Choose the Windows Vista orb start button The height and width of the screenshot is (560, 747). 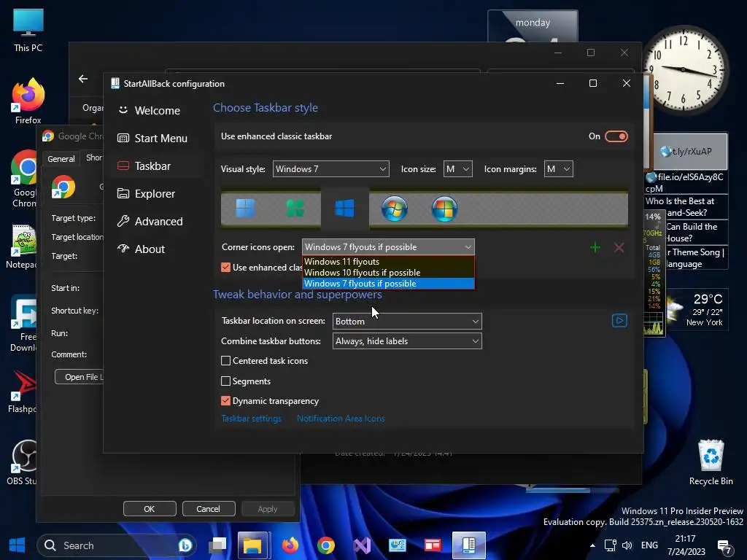click(444, 209)
